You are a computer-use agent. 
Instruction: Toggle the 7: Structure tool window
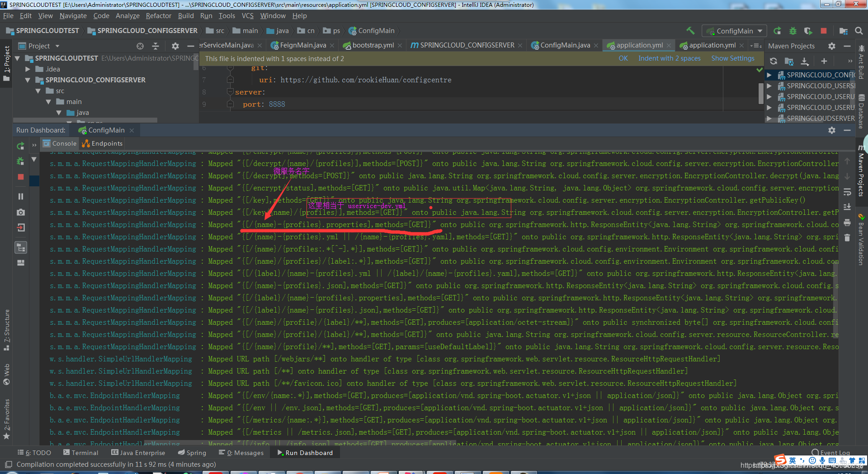coord(7,330)
